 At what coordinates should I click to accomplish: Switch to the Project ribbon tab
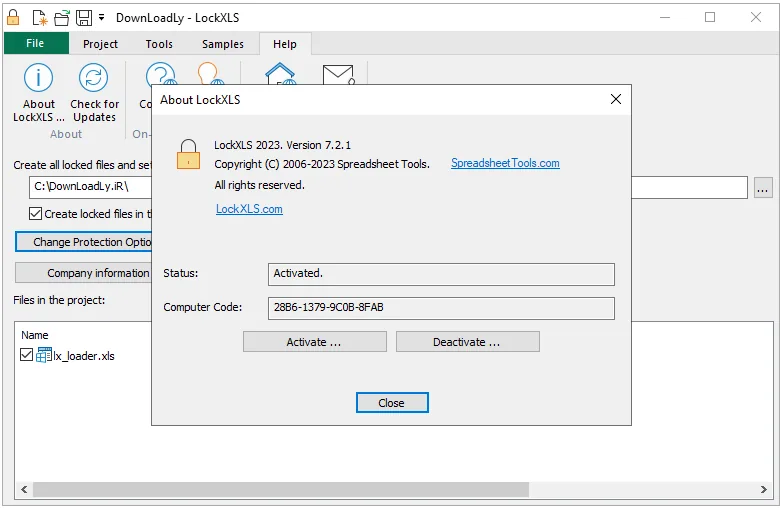pyautogui.click(x=100, y=44)
